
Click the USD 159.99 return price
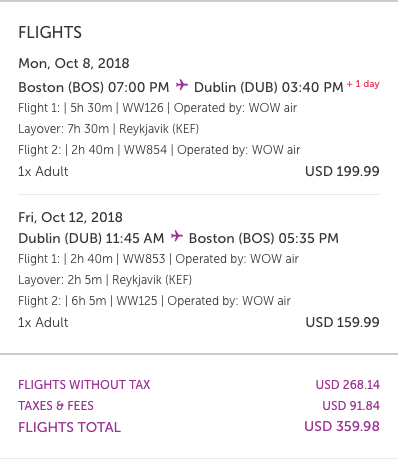click(x=342, y=322)
